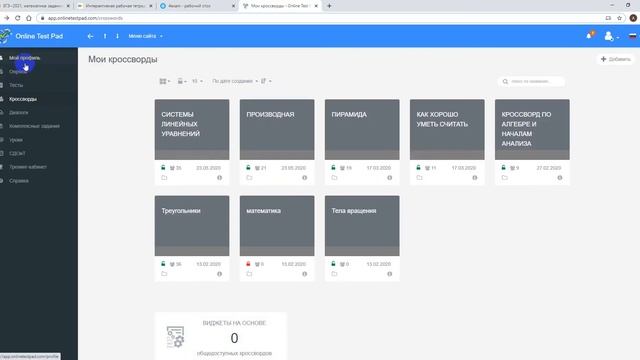
Task: Switch to 'Интерактивная рабочая тетрадь' browser tab
Action: click(x=115, y=6)
